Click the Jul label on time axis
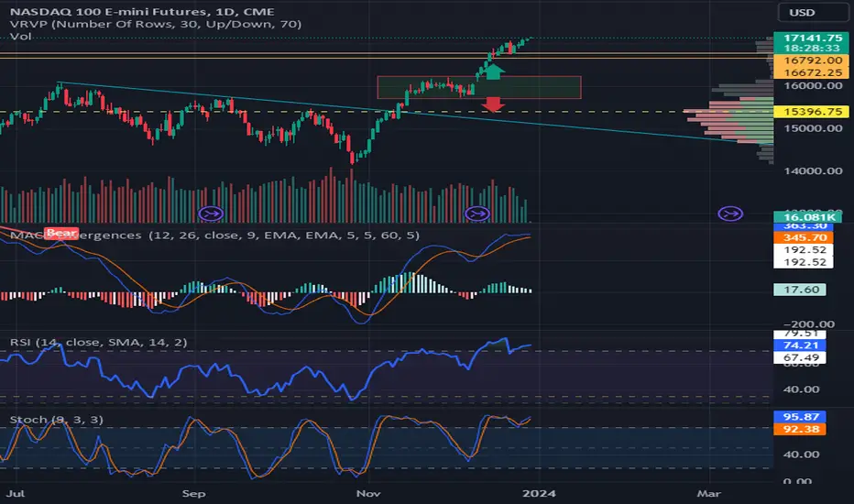The image size is (854, 504). click(16, 493)
